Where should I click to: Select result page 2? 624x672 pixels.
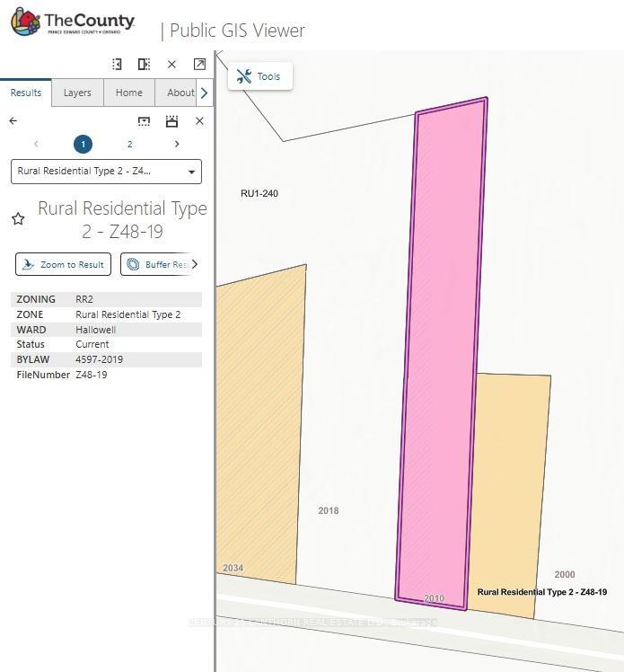(129, 144)
